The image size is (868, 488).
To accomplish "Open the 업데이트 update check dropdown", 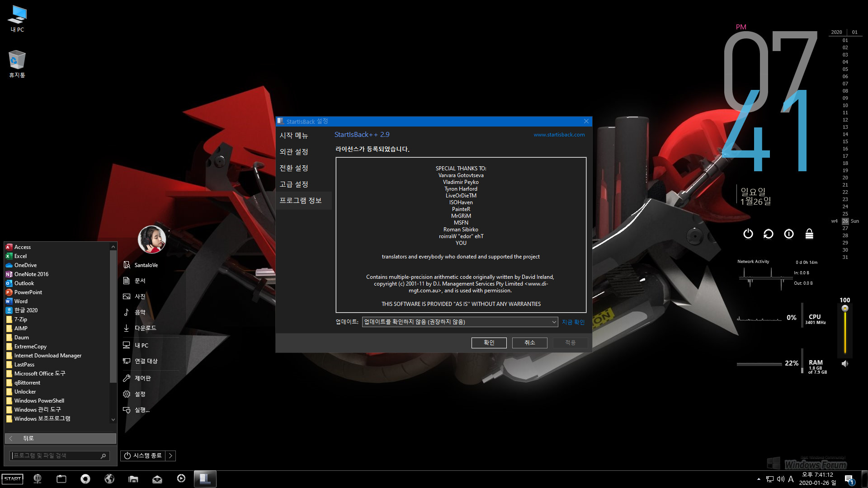I will pos(460,322).
